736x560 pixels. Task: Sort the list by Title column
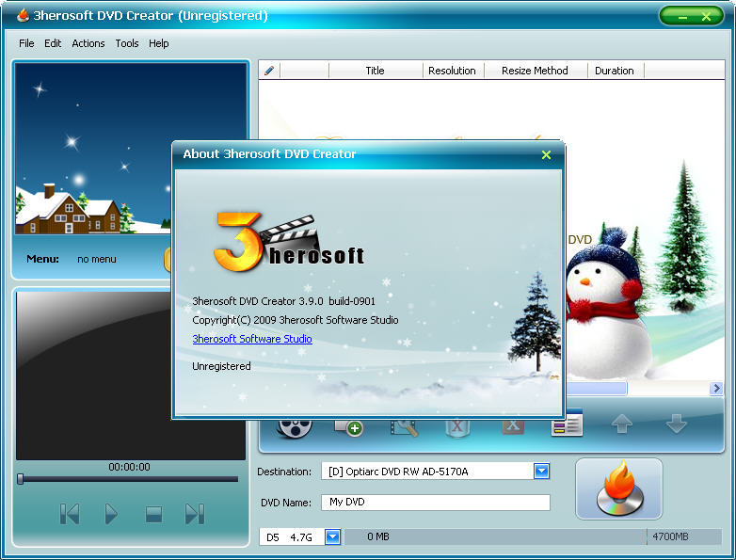point(375,71)
